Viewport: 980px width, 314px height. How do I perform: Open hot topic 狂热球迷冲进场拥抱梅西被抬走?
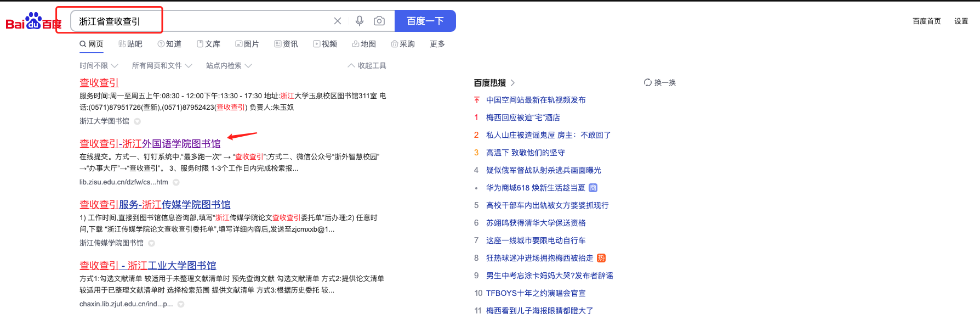click(x=540, y=258)
